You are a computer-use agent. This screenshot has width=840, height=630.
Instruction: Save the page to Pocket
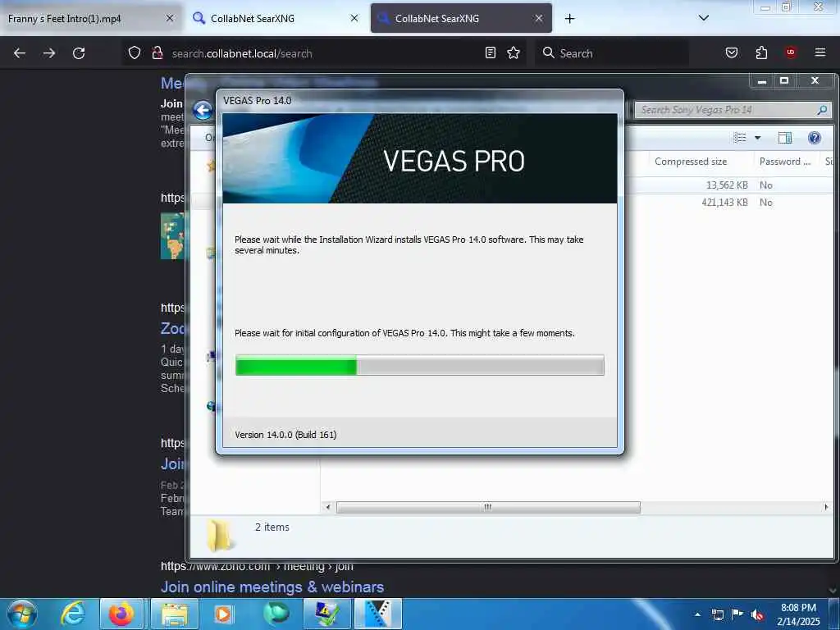coord(731,52)
